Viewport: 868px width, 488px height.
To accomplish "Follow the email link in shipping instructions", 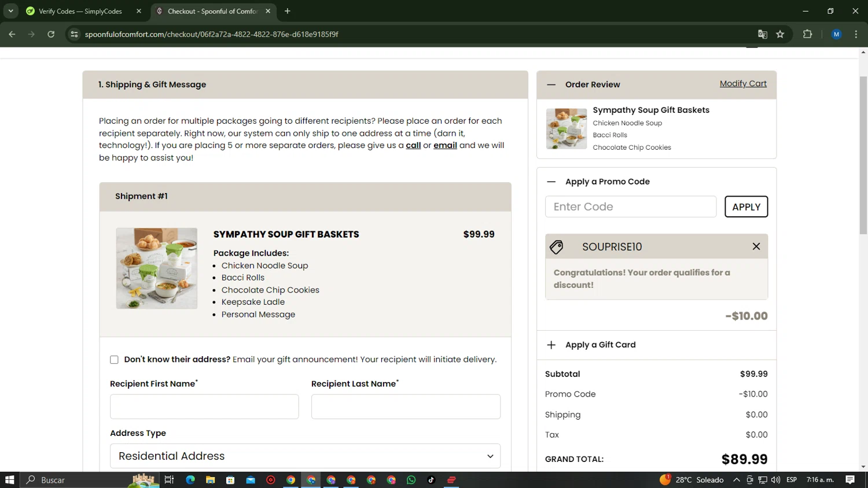I will [x=445, y=145].
